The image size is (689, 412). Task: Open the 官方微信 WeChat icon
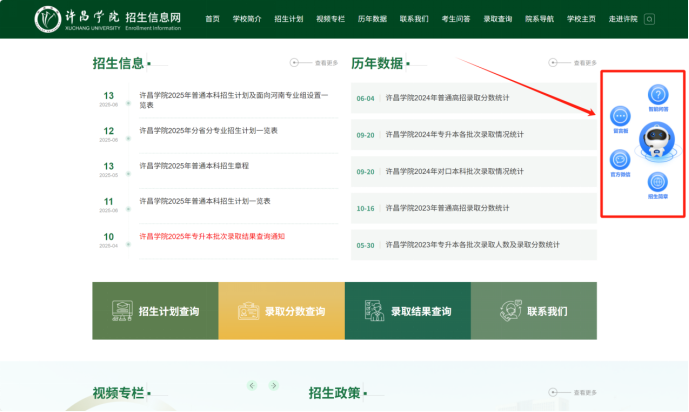(620, 159)
